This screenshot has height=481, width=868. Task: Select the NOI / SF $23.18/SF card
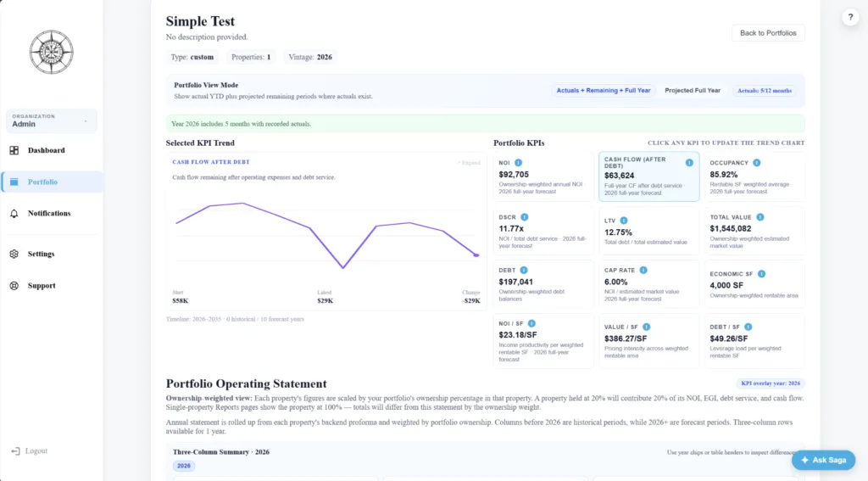pyautogui.click(x=543, y=341)
